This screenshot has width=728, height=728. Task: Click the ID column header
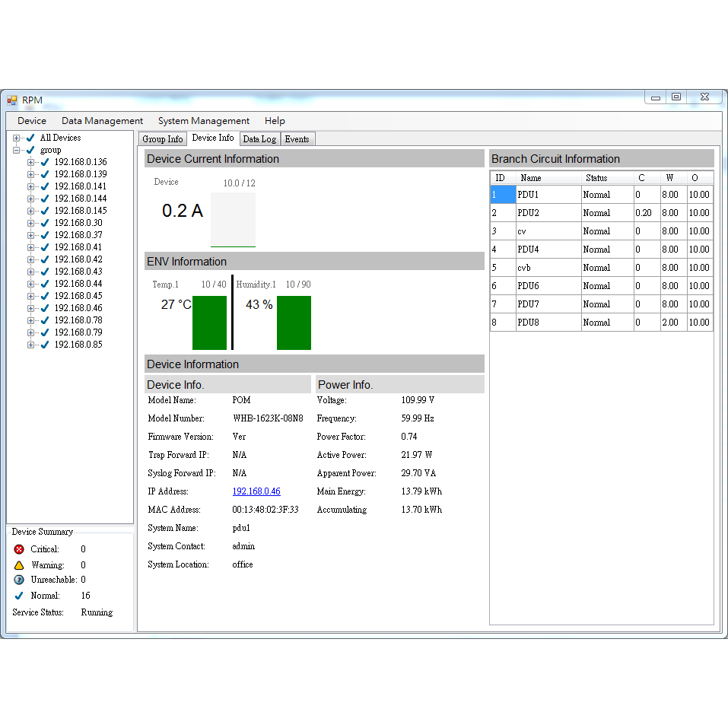click(x=504, y=178)
